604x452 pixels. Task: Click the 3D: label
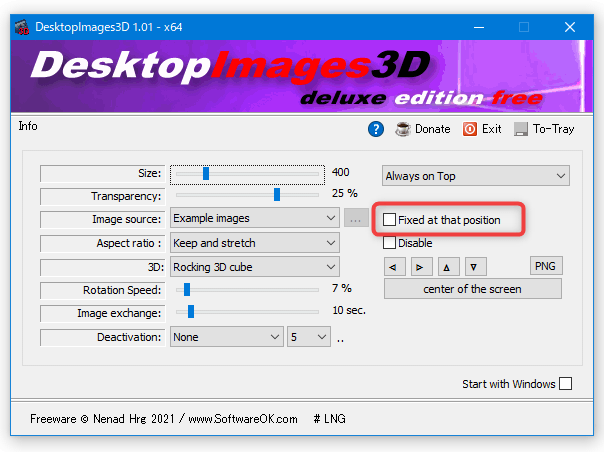point(156,267)
